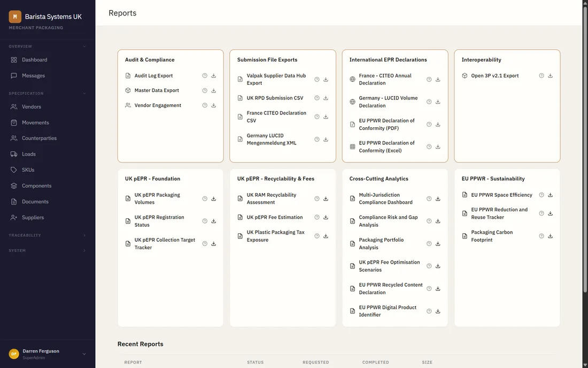Click the UK pEPR Fee Estimation label

pyautogui.click(x=275, y=217)
